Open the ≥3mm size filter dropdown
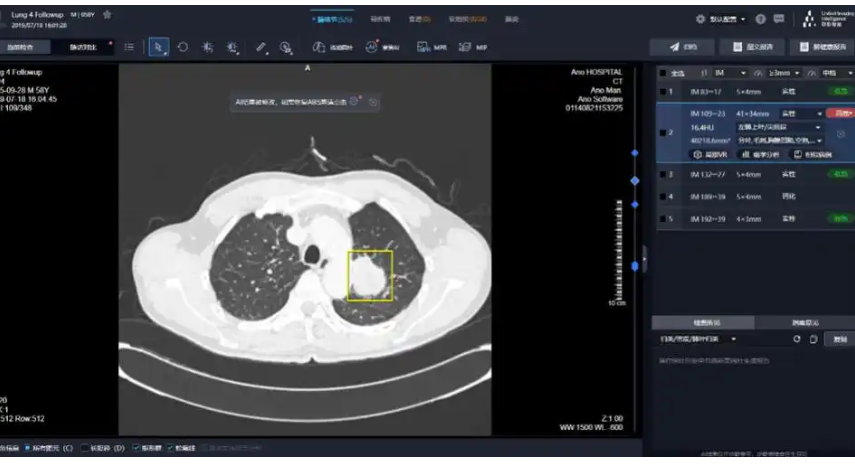The image size is (855, 473). 784,73
